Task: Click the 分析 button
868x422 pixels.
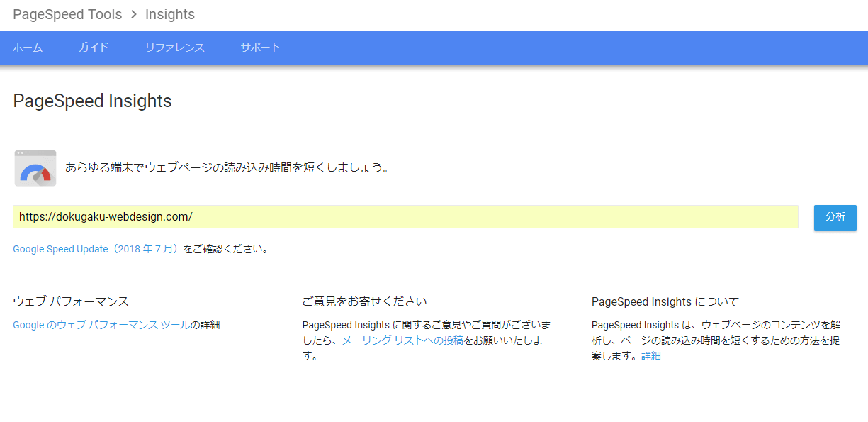Action: (x=835, y=217)
